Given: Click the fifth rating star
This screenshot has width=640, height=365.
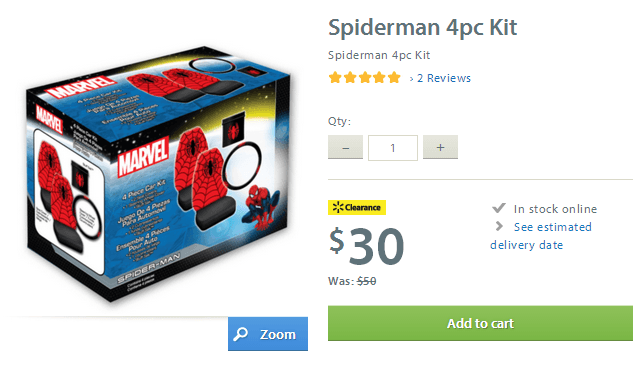Looking at the screenshot, I should [x=394, y=78].
